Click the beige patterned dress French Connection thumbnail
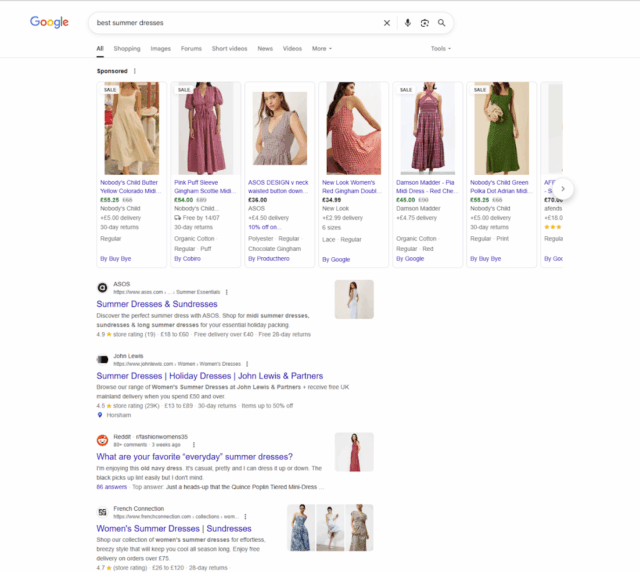This screenshot has width=640, height=573. pos(360,528)
